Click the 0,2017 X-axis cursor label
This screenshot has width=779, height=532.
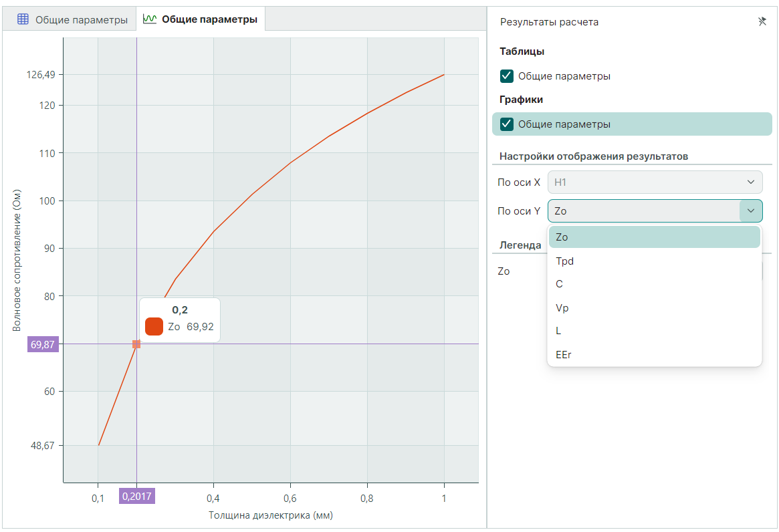136,496
